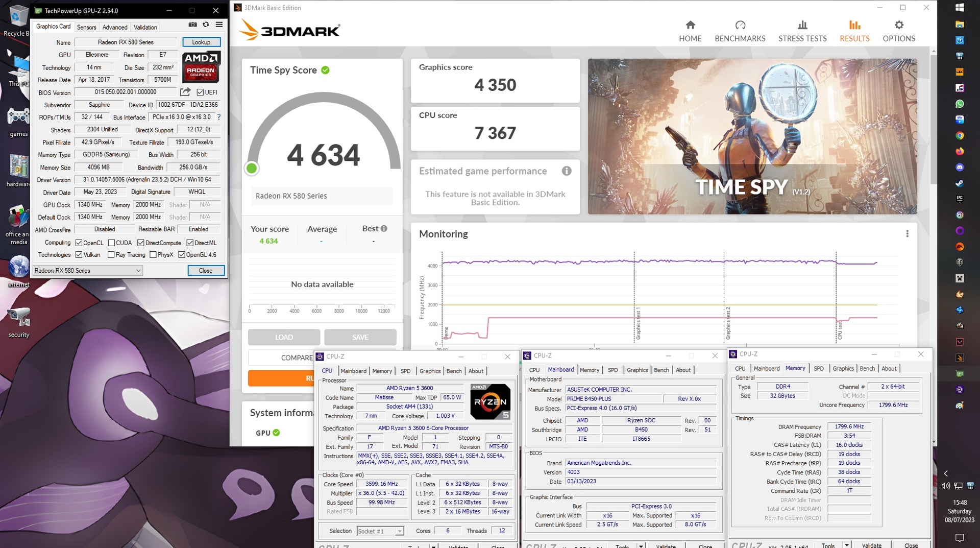Screen dimensions: 980x548
Task: Click Validate in the Memory CPU-Z window
Action: coord(872,545)
